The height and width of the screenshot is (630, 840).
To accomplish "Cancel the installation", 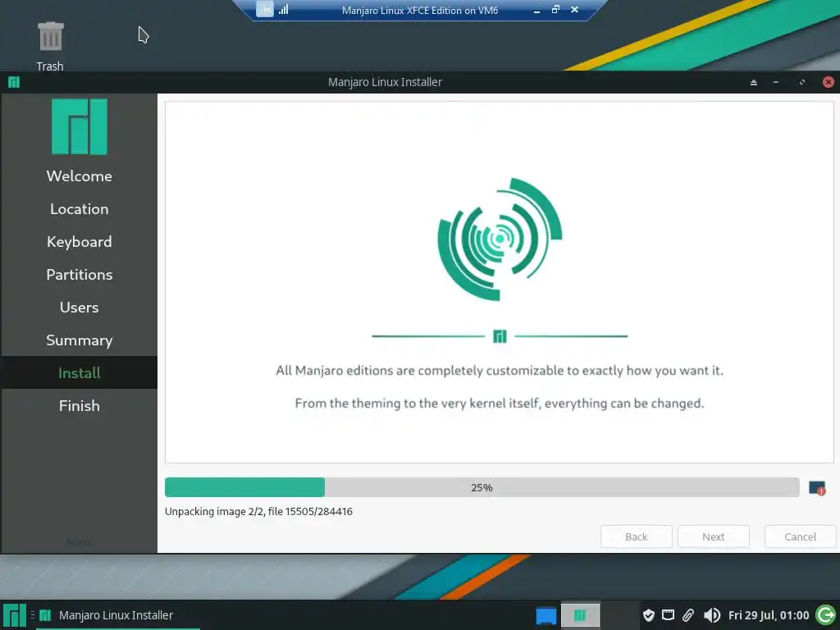I will pos(801,536).
